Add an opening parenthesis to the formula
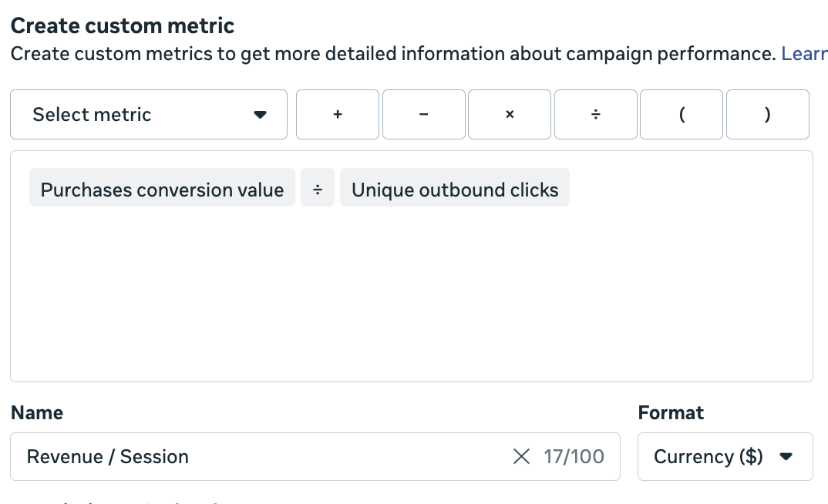 682,115
